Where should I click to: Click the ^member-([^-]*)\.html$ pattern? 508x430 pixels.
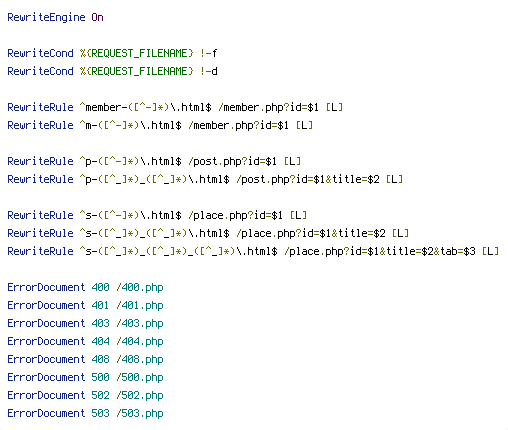click(145, 107)
